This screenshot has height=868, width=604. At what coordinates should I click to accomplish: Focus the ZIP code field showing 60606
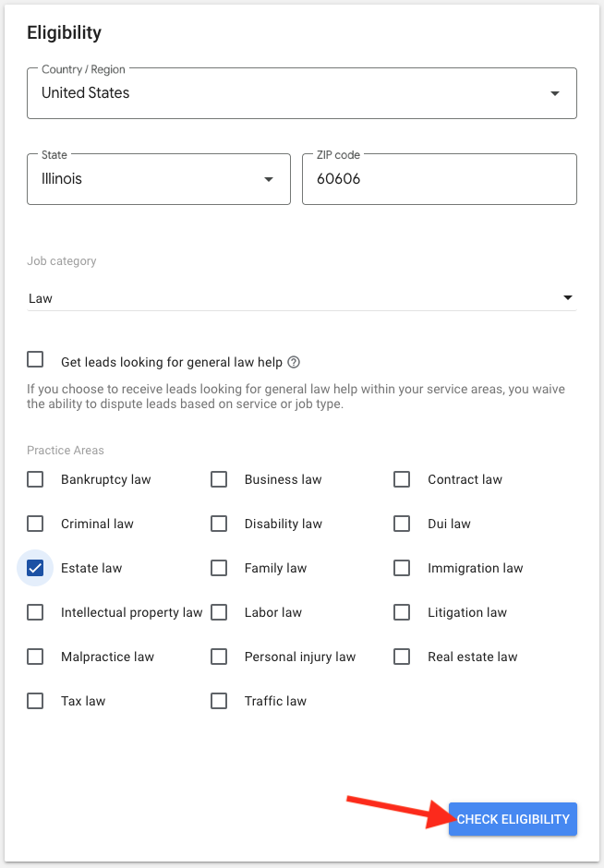[440, 179]
